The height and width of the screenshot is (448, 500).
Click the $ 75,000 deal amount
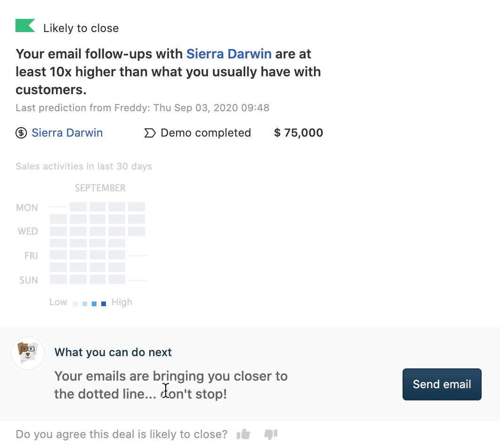[298, 133]
